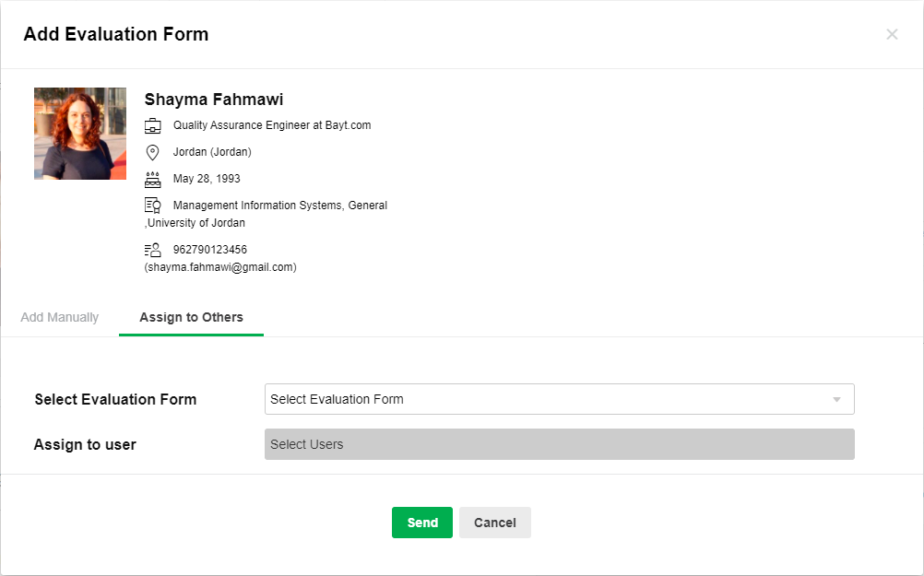
Task: Click inside the Select Users field
Action: 559,444
